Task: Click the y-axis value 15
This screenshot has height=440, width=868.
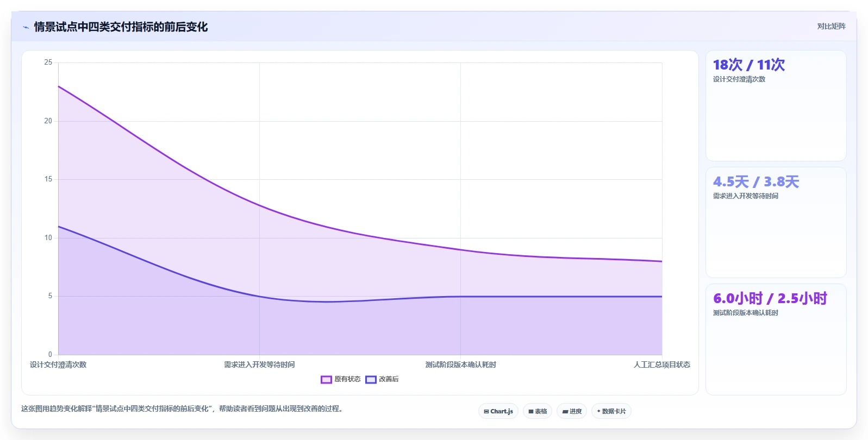Action: 48,179
